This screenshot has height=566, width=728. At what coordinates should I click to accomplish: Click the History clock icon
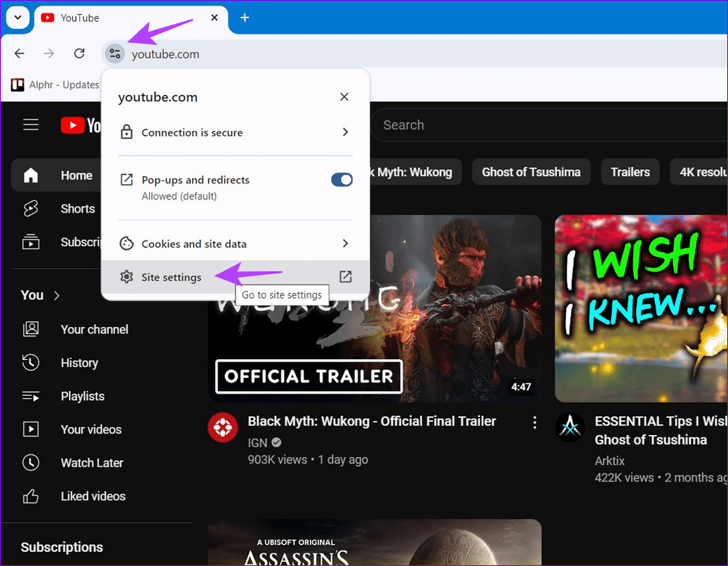point(31,362)
